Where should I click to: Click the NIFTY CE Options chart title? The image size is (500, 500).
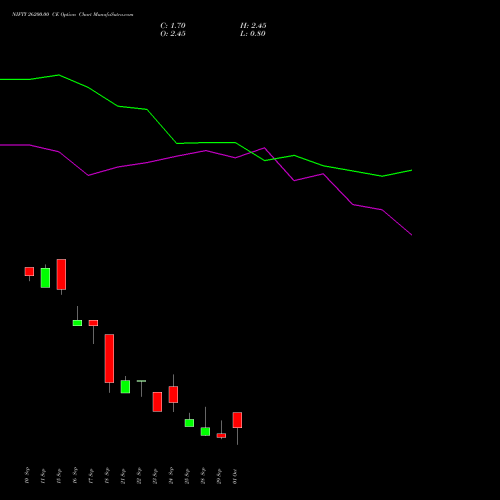tap(73, 15)
